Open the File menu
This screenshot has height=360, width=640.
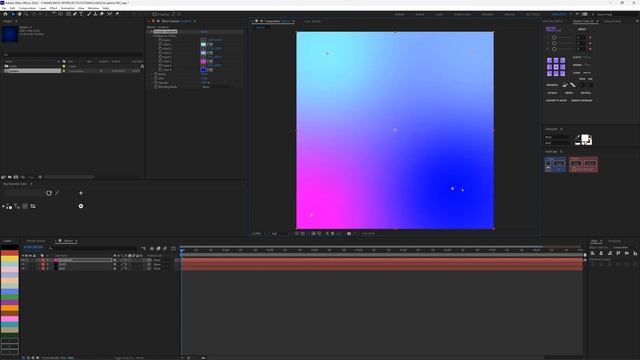tap(4, 8)
